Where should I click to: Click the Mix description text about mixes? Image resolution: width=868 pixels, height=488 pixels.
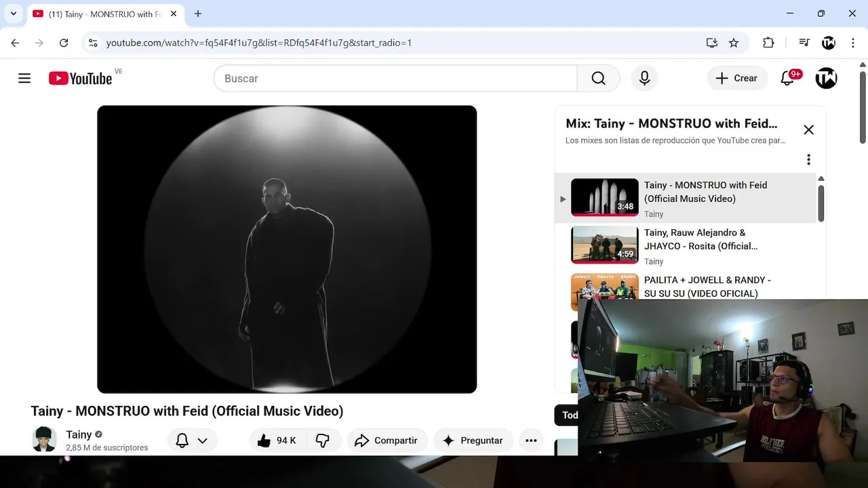tap(675, 141)
